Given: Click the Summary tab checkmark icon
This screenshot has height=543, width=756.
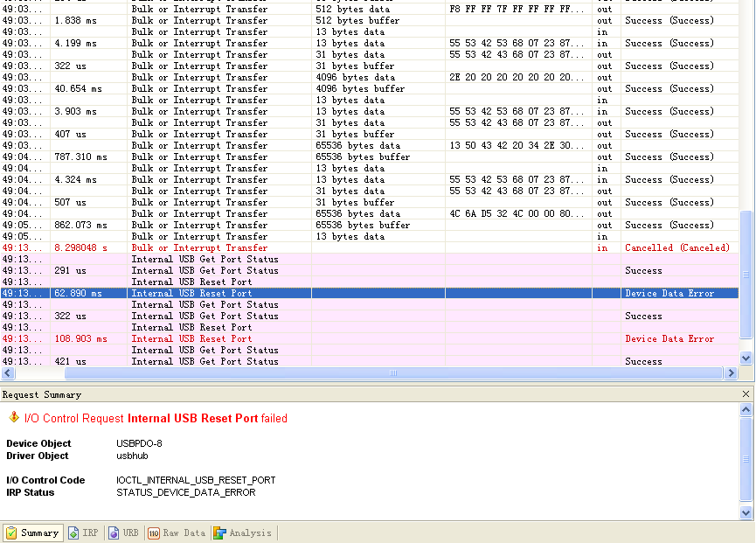Looking at the screenshot, I should click(11, 533).
